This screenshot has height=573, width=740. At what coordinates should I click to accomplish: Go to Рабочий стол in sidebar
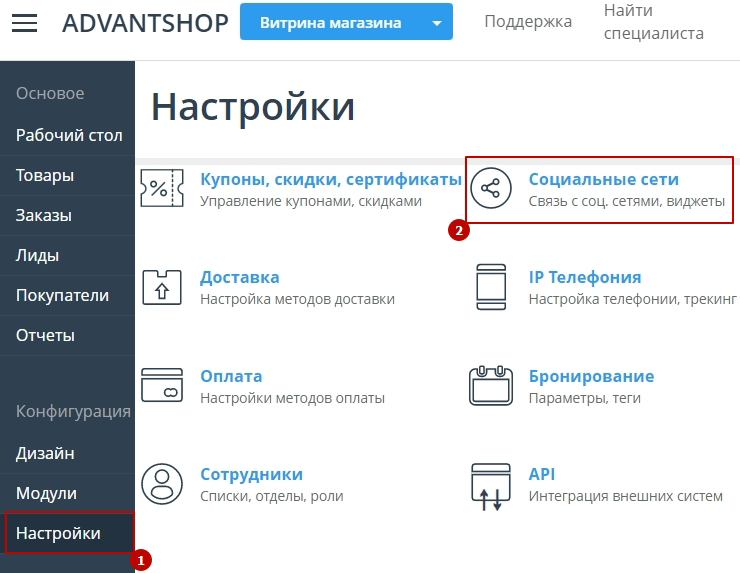click(69, 135)
